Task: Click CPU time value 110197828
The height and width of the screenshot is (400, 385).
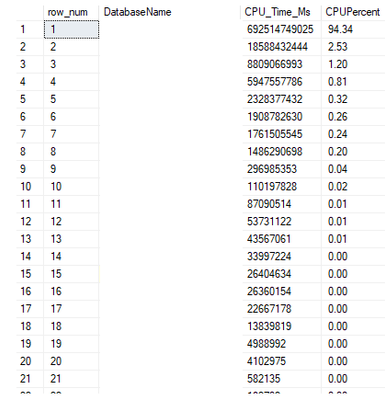Action: [x=272, y=186]
